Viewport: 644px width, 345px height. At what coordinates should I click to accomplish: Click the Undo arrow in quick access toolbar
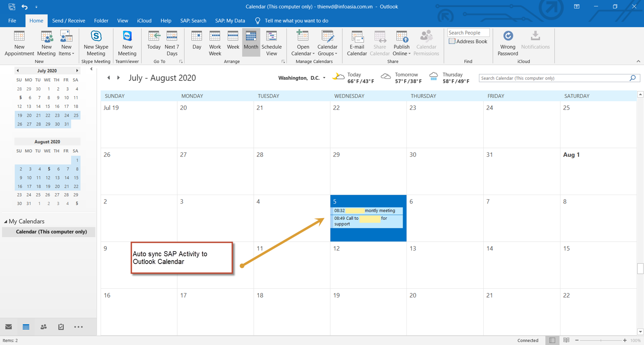tap(24, 7)
